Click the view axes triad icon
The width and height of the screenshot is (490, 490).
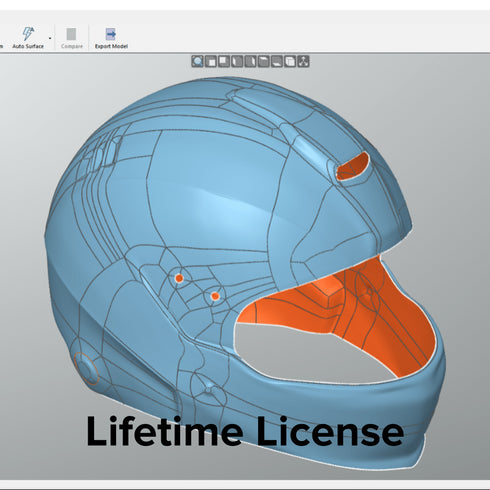click(303, 62)
